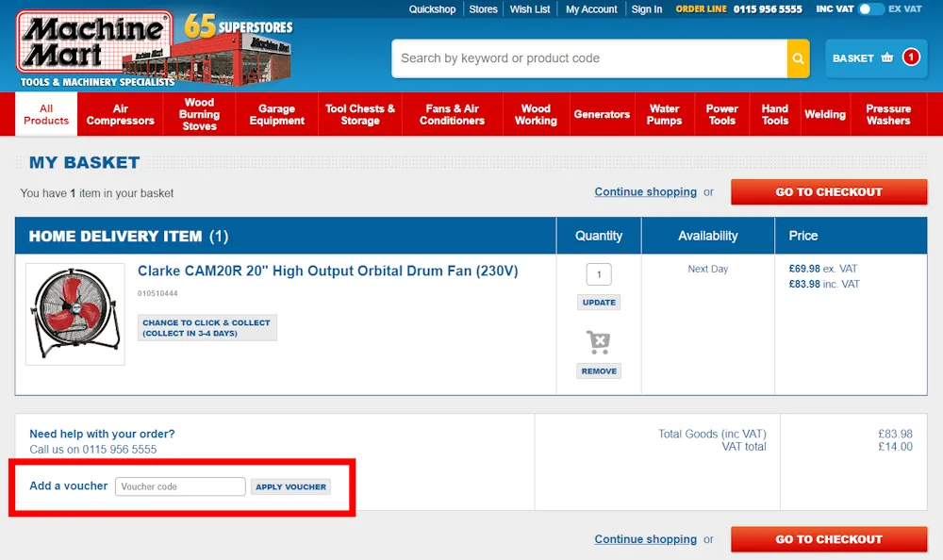Click Change to Click & Collect button
Viewport: 943px width, 560px height.
point(207,328)
